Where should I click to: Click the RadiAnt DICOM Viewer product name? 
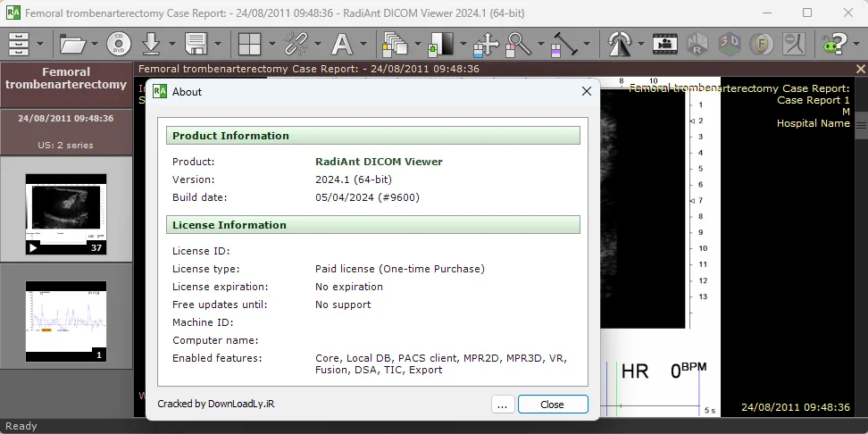pyautogui.click(x=379, y=162)
